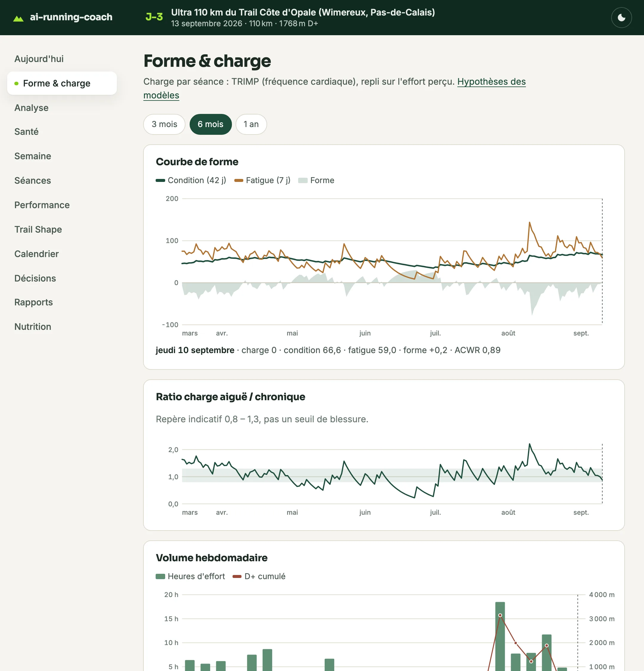Click the green mountain logo icon

(x=18, y=18)
